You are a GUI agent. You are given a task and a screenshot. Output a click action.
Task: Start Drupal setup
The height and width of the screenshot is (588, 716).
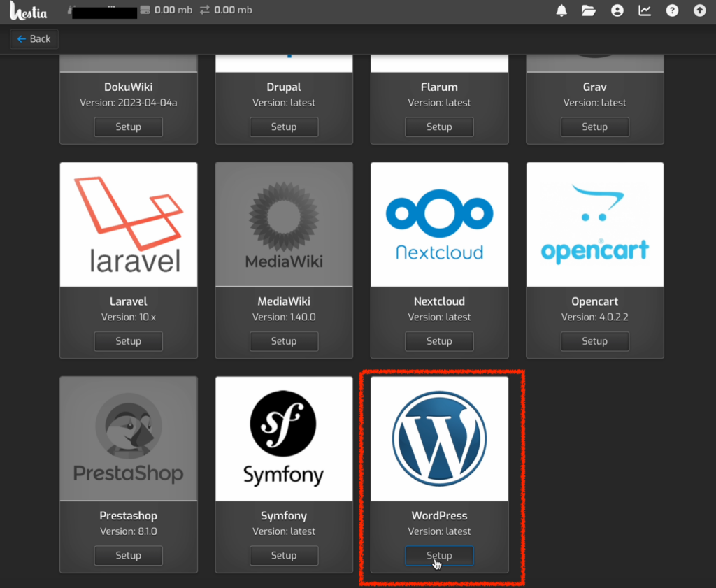coord(284,127)
